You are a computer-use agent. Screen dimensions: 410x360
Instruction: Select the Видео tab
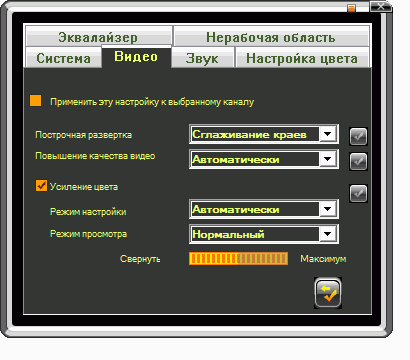coord(136,56)
